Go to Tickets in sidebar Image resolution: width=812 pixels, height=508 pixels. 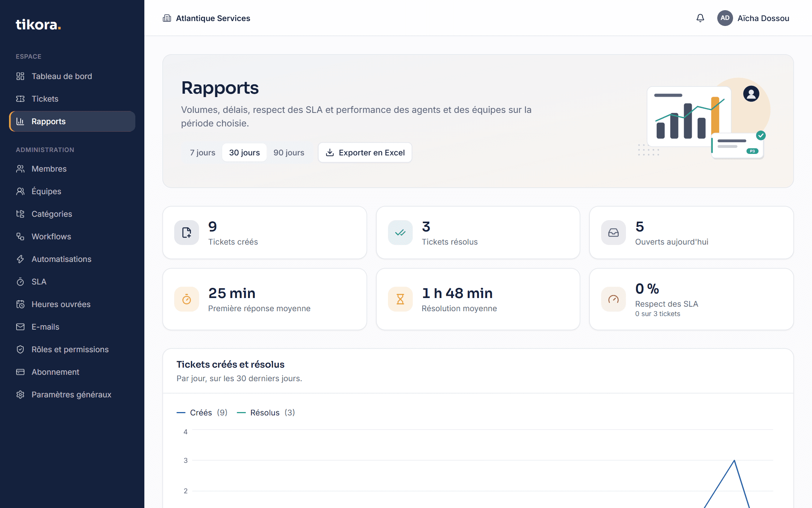72,99
